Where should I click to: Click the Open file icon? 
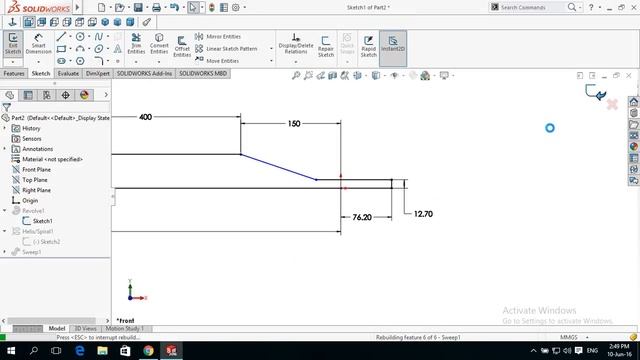click(119, 7)
